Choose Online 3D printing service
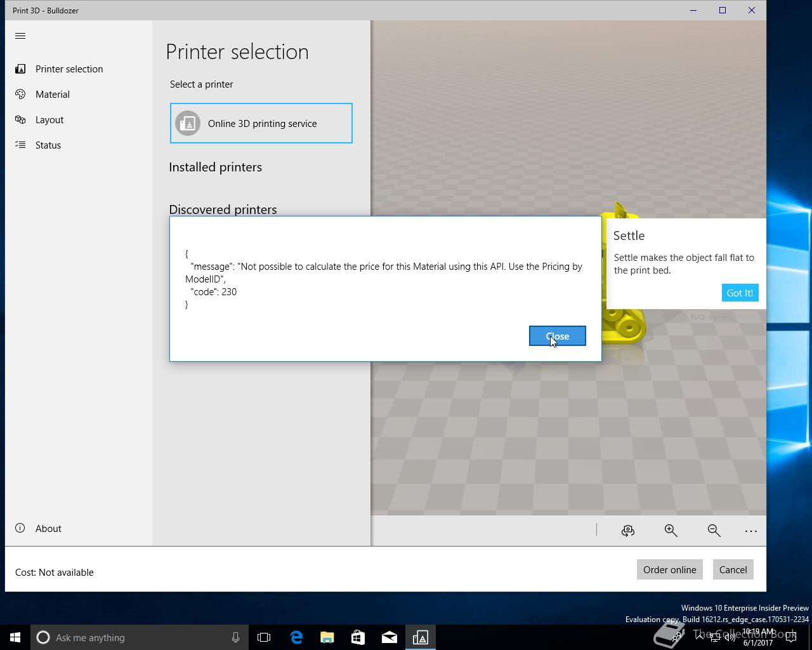 (261, 123)
